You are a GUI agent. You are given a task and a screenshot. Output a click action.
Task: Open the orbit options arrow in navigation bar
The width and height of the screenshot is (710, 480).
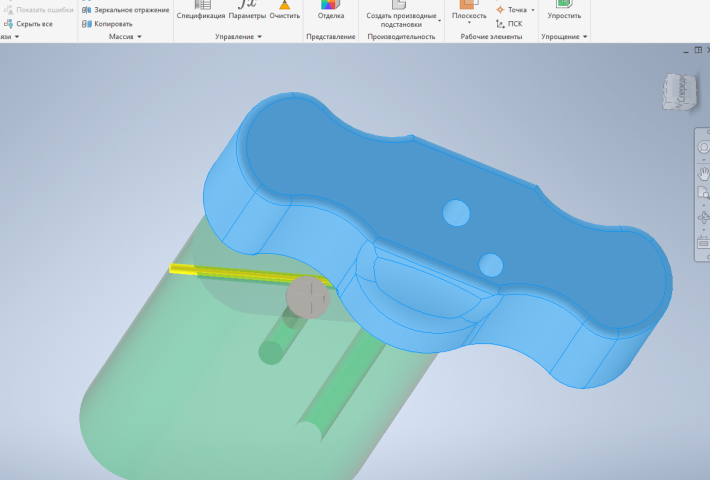coord(703,230)
